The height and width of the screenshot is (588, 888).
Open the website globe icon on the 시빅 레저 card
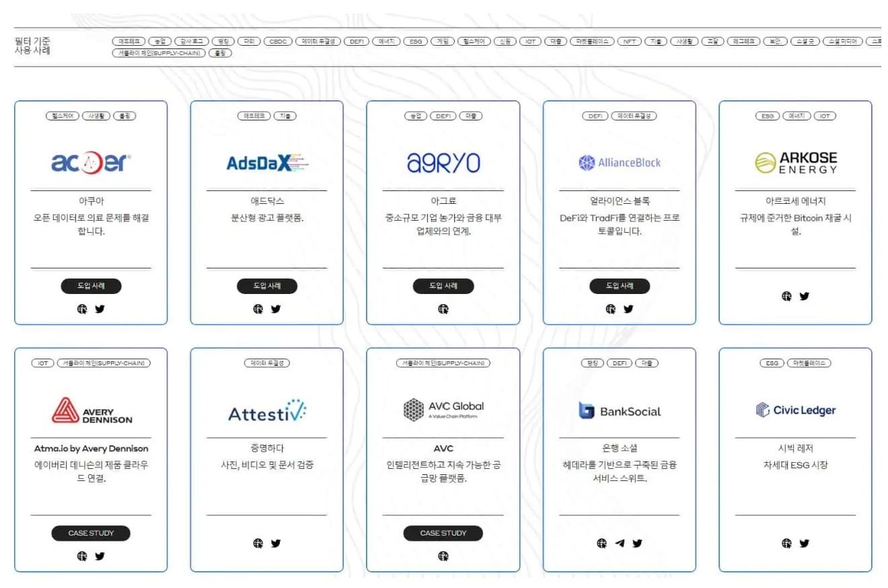coord(787,544)
